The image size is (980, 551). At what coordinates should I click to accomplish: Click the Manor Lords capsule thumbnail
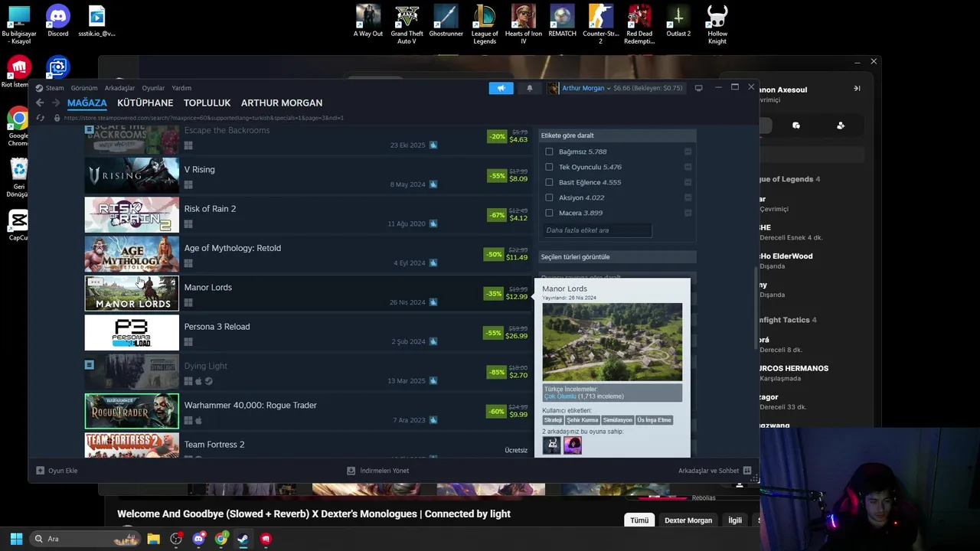point(132,294)
